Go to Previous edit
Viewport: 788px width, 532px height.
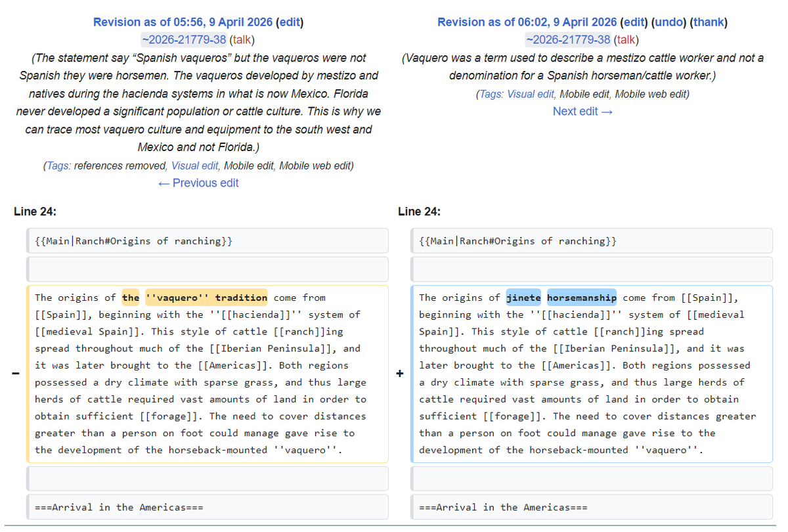(x=198, y=183)
